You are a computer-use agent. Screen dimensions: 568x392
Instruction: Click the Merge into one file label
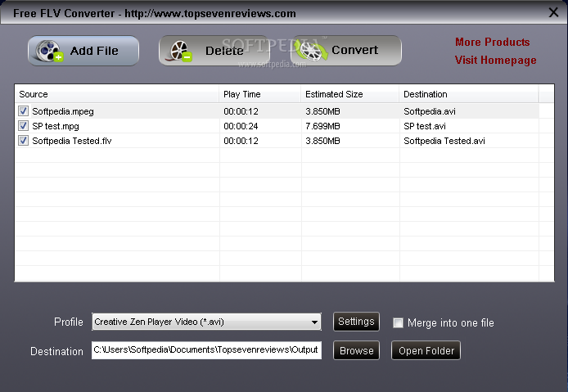coord(451,322)
